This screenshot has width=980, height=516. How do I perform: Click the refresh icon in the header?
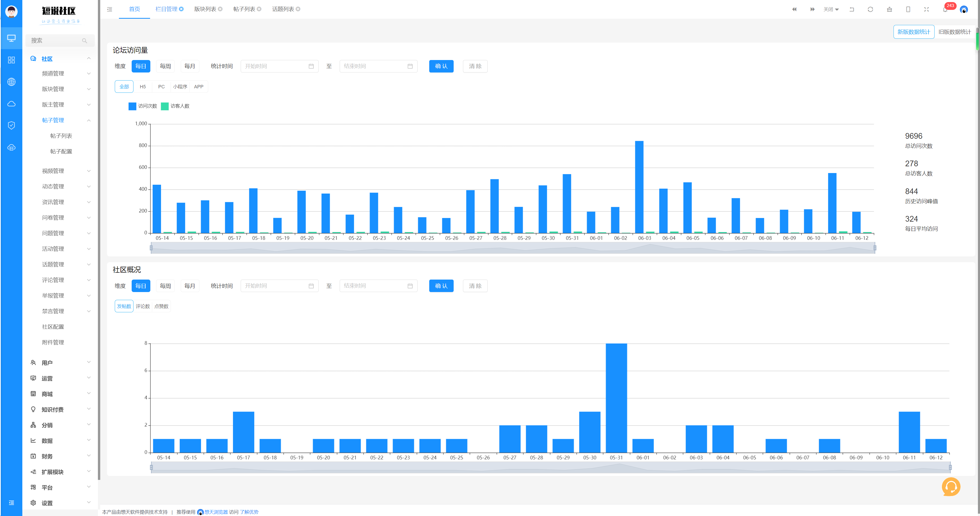[x=870, y=9]
